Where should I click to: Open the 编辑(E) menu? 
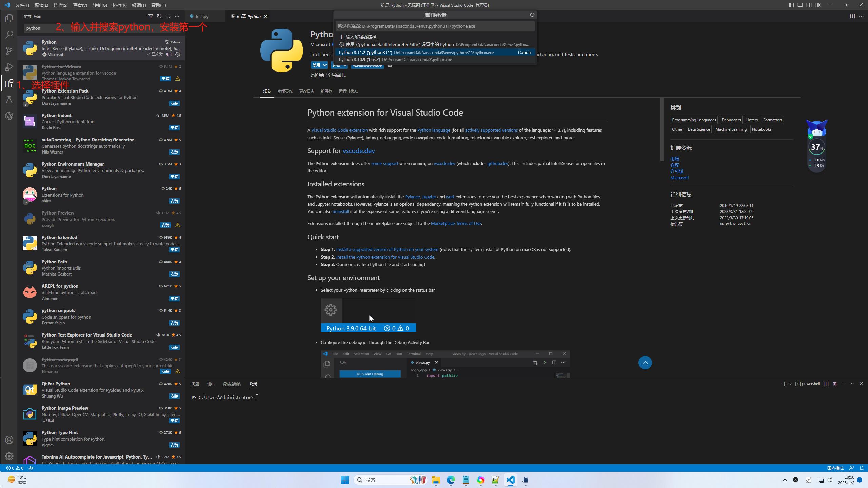pyautogui.click(x=41, y=5)
